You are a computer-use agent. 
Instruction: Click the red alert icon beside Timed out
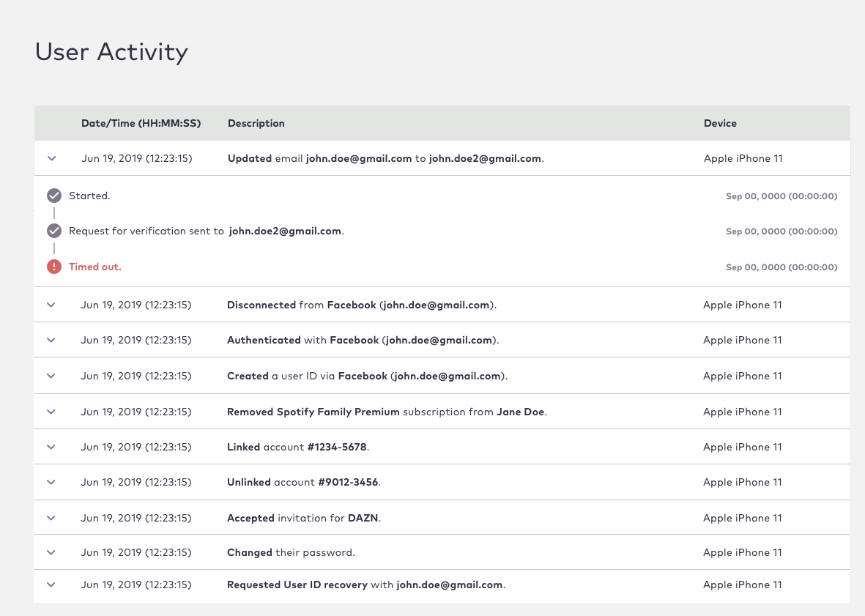tap(54, 267)
